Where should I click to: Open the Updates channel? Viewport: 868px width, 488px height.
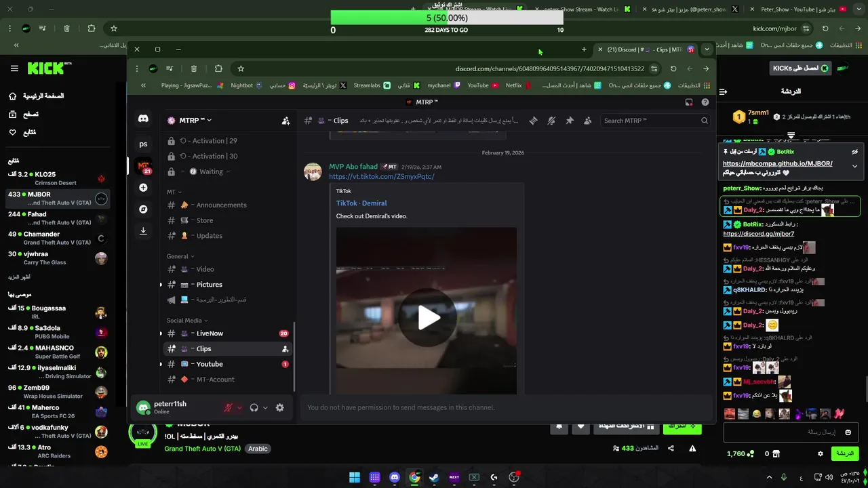coord(229,235)
